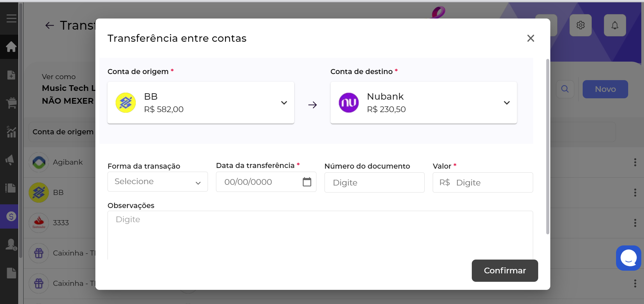Open the hamburger menu at top left
Viewport: 644px width, 304px height.
(11, 19)
